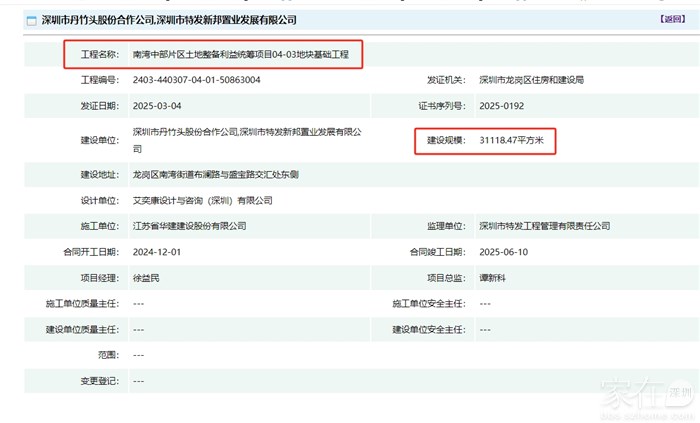Click the 家在深圳 watermark logo

click(x=646, y=392)
